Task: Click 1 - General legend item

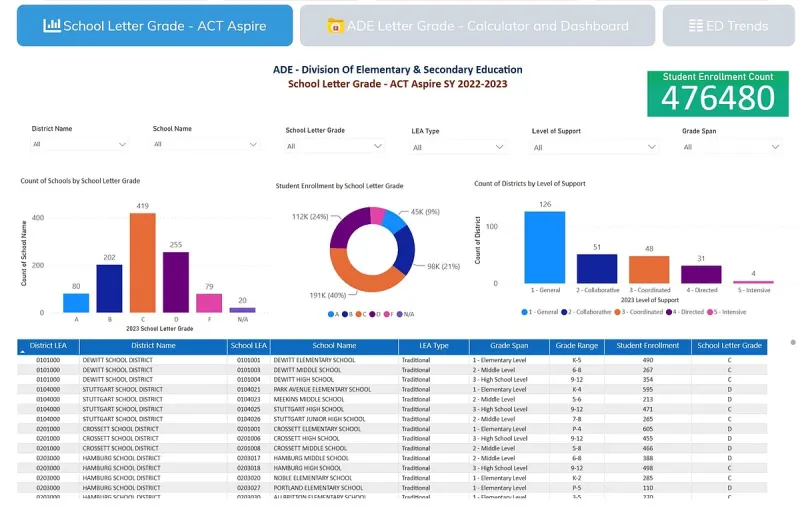Action: click(x=540, y=312)
